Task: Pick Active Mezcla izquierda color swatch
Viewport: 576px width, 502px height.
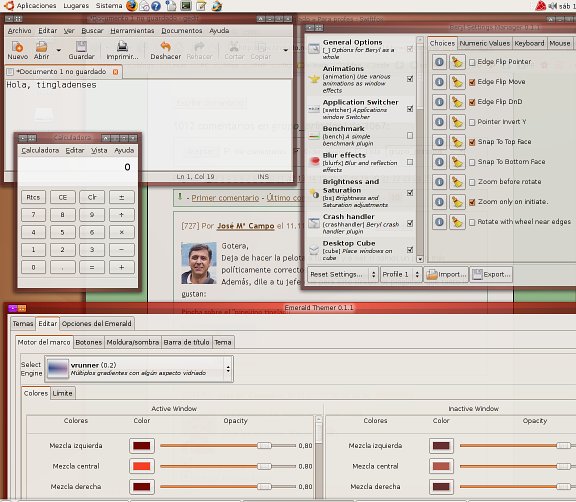Action: point(141,446)
